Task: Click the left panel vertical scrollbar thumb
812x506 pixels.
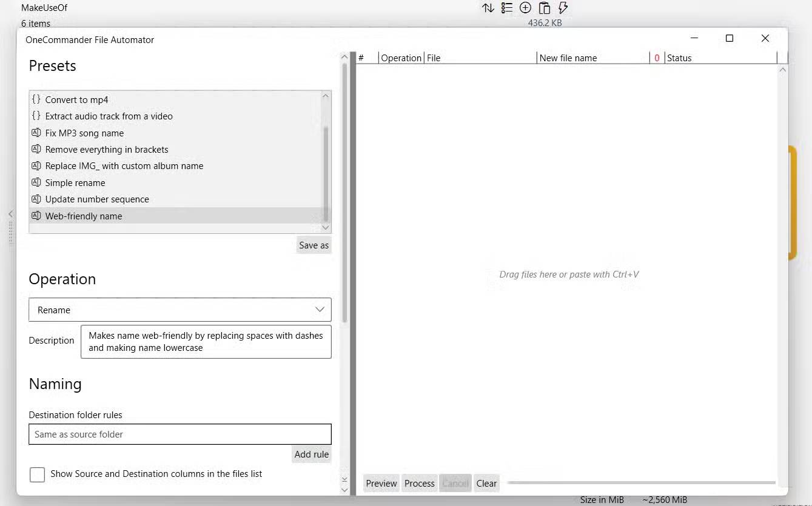Action: click(x=344, y=192)
